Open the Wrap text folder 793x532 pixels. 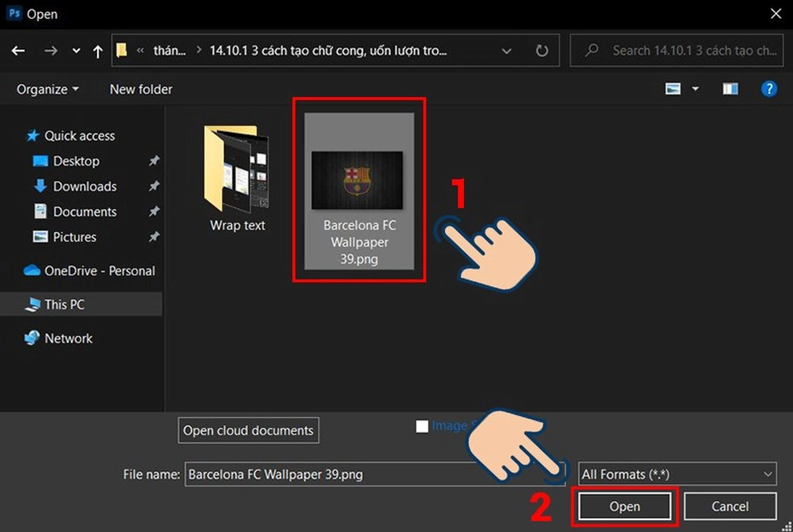pyautogui.click(x=237, y=178)
